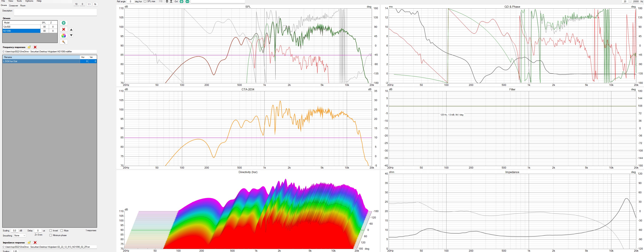Screen dimensions: 644x252
Task: Open the Tools menu
Action: click(19, 1)
